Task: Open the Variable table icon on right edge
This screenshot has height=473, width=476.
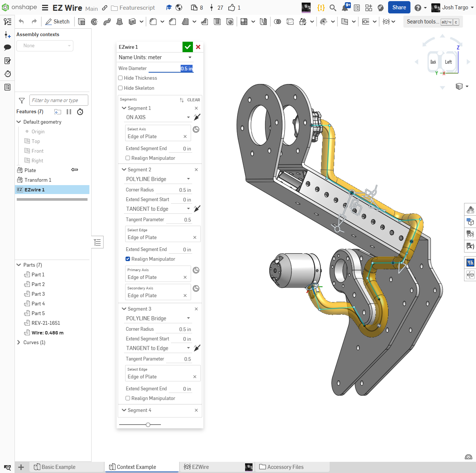Action: pyautogui.click(x=470, y=246)
